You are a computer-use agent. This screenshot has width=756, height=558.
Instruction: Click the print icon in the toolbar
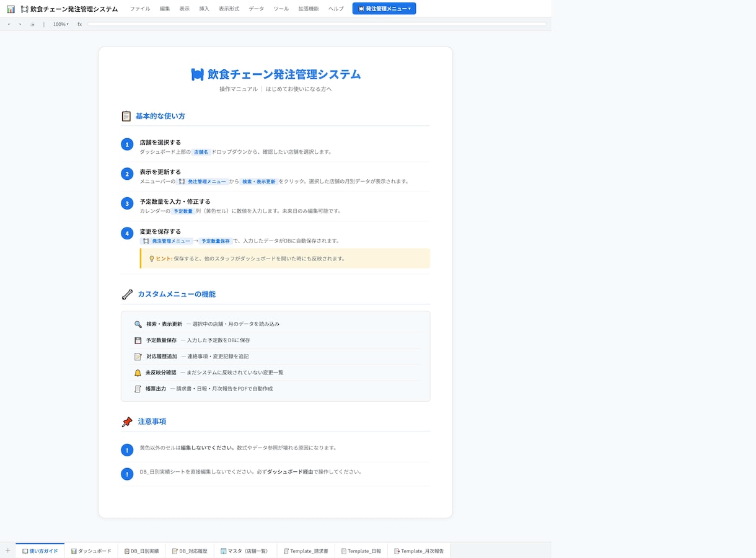pyautogui.click(x=32, y=24)
